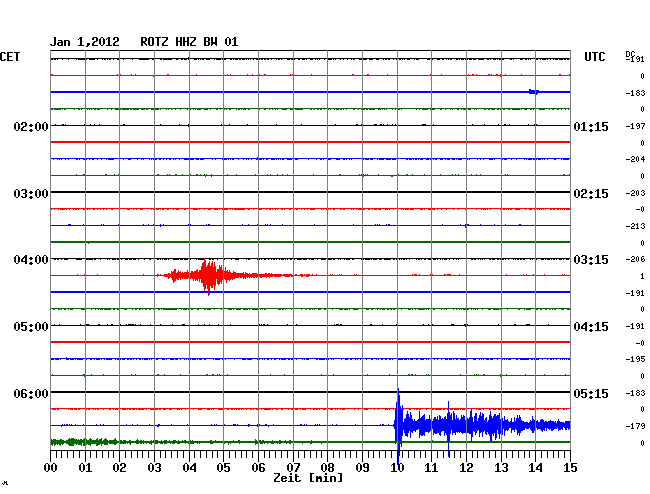Click the x-axis minute label "02"
This screenshot has width=650, height=494.
pos(119,468)
